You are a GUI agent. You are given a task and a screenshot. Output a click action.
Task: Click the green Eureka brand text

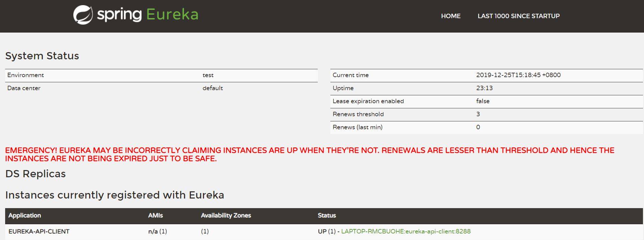[172, 15]
